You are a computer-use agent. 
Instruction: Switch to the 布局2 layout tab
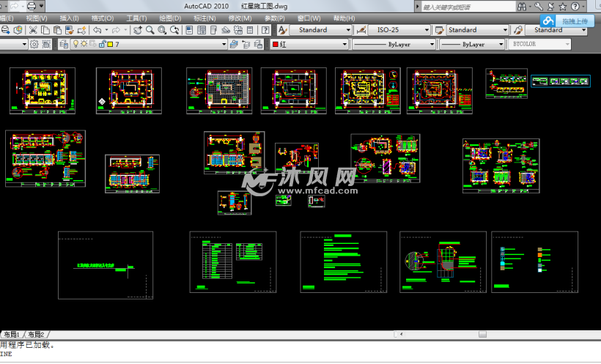[36, 335]
